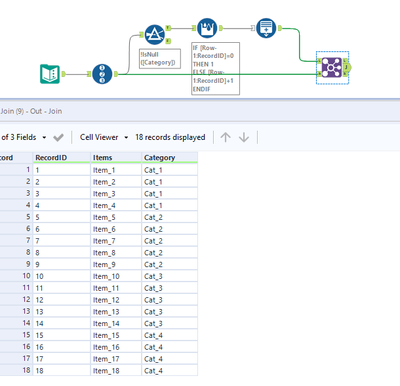
Task: Click the Text Input output anchor
Action: tap(63, 74)
